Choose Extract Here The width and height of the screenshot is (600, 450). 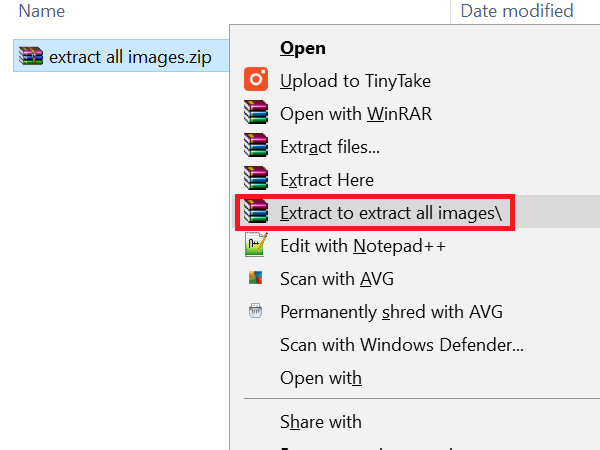(327, 179)
